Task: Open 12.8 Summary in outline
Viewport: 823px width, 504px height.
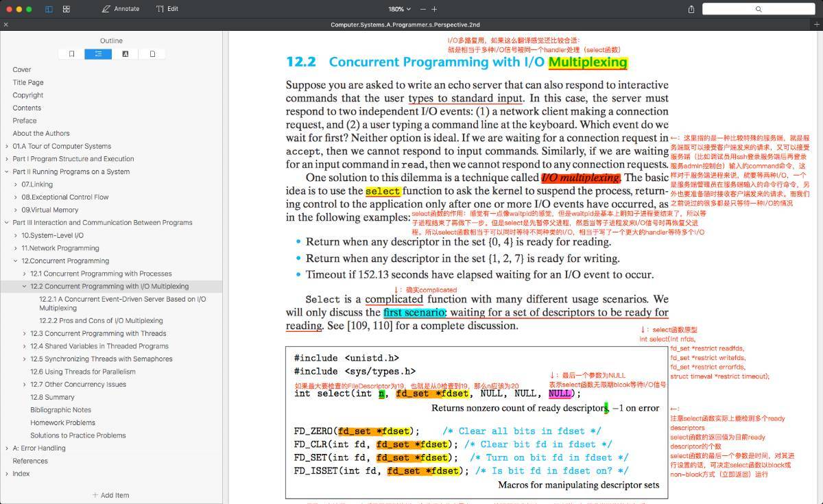Action: click(x=52, y=397)
